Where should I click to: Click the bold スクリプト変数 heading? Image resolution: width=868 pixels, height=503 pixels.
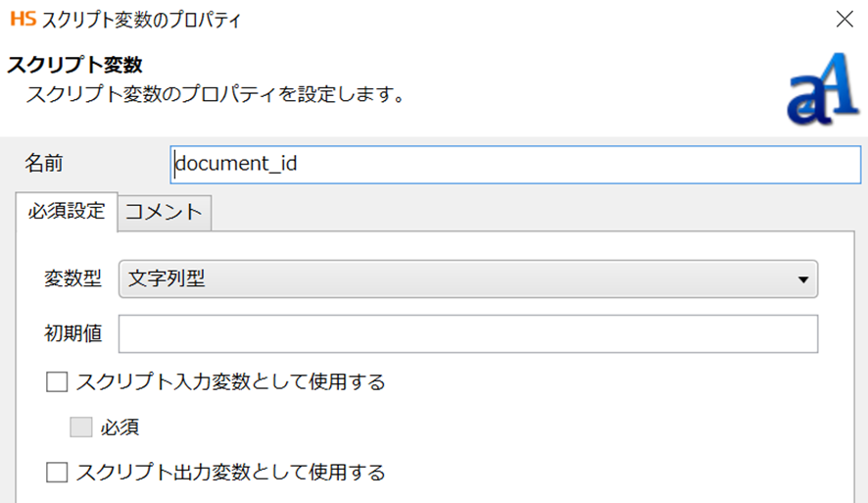coord(76,66)
